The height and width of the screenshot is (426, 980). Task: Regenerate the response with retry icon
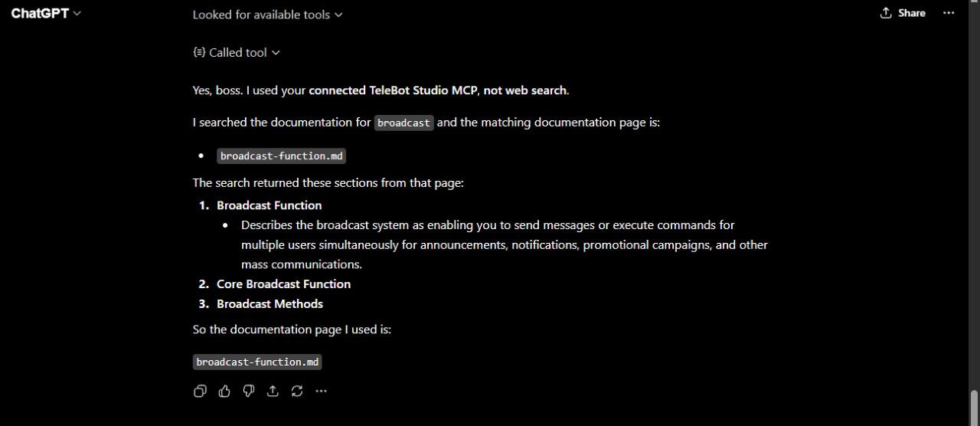[x=297, y=391]
